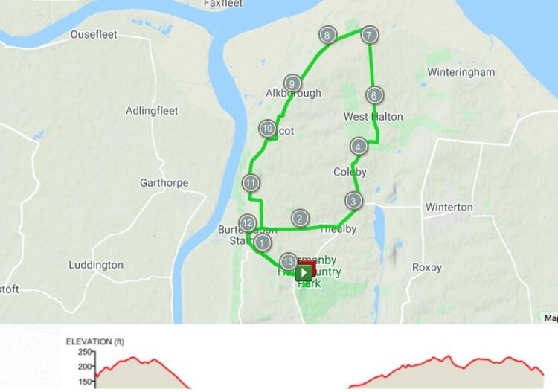The width and height of the screenshot is (558, 392).
Task: Click mile marker 3 on route
Action: [x=353, y=201]
